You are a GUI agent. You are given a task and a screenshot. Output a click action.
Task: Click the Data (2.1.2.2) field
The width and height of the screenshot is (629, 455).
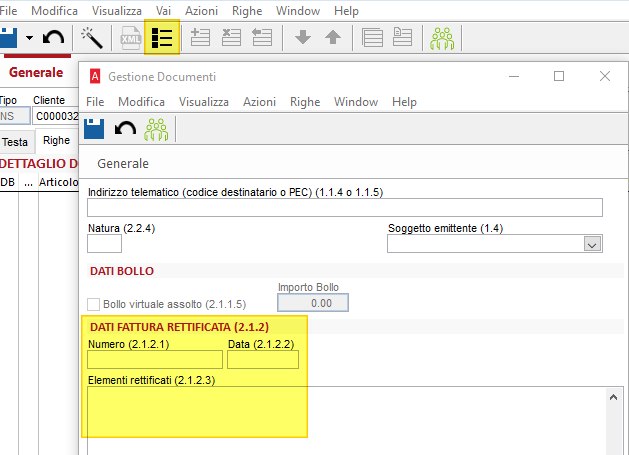click(x=263, y=360)
